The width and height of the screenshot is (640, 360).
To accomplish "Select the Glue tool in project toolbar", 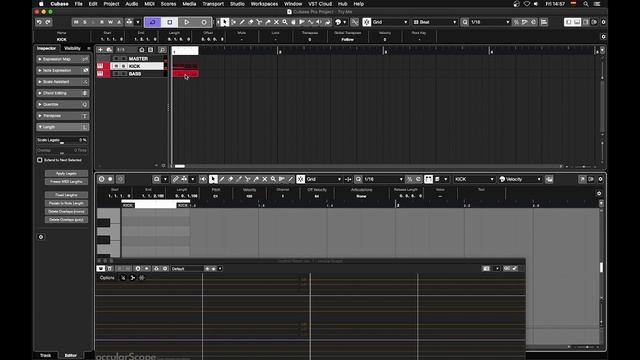I will 268,22.
